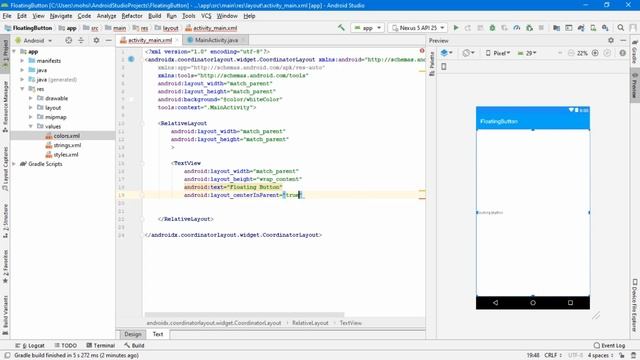Toggle the Gradle tool window tab

tap(635, 52)
